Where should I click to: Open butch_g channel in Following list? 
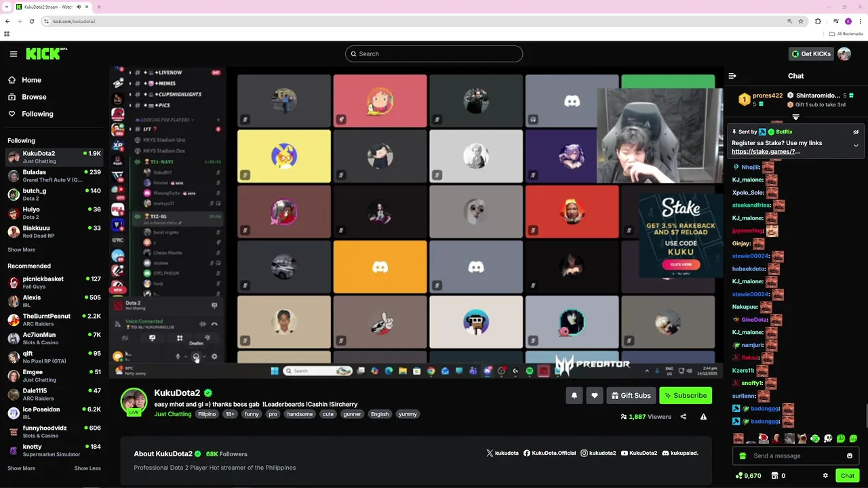54,194
